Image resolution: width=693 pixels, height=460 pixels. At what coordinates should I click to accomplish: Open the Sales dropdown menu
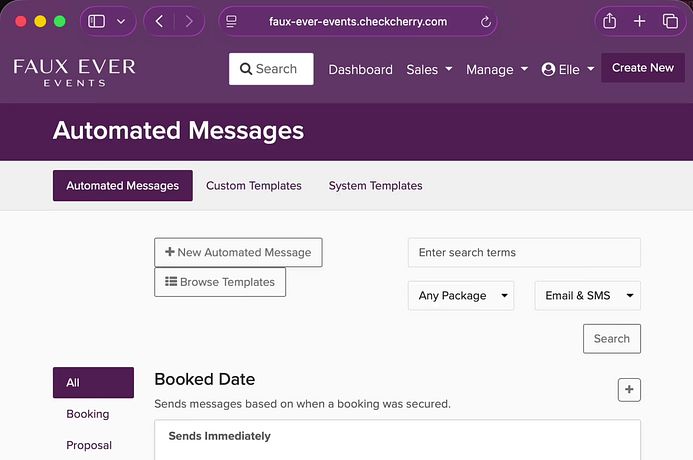(x=429, y=69)
